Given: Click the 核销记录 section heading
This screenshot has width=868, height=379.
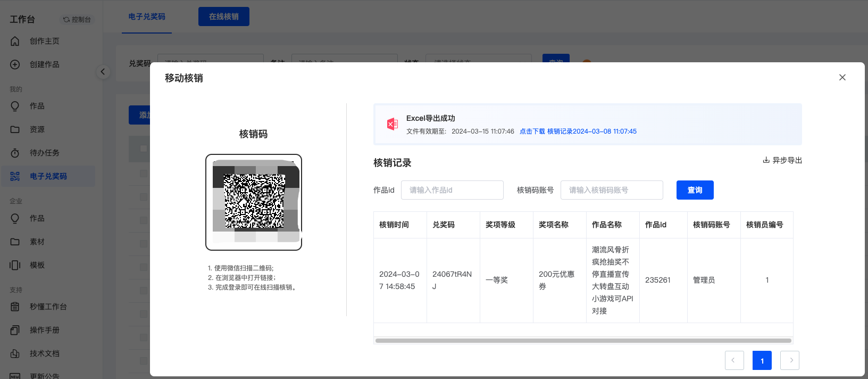Looking at the screenshot, I should (393, 163).
